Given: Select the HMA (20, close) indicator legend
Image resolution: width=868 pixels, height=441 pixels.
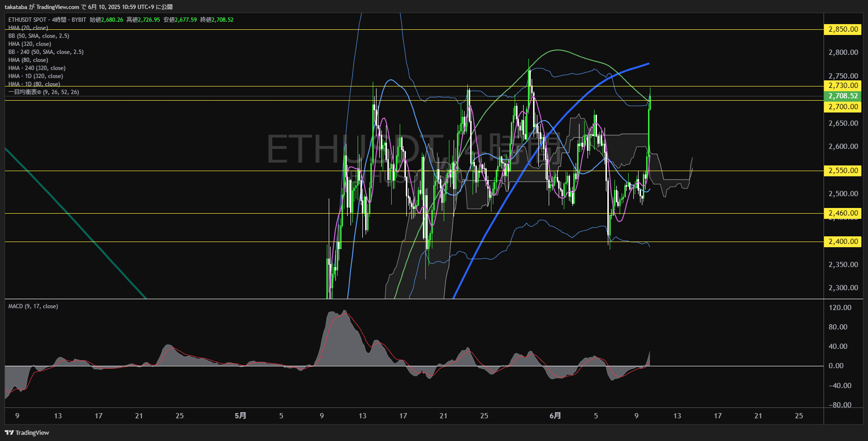Looking at the screenshot, I should tap(28, 28).
